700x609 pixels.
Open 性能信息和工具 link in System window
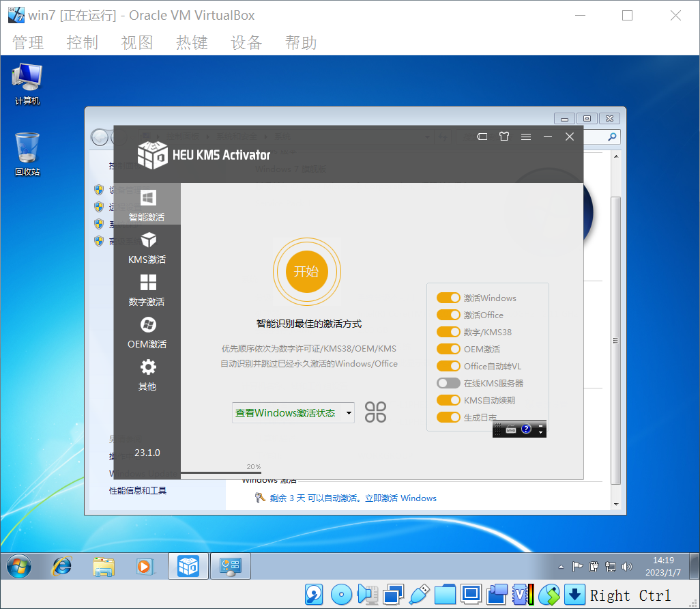138,491
